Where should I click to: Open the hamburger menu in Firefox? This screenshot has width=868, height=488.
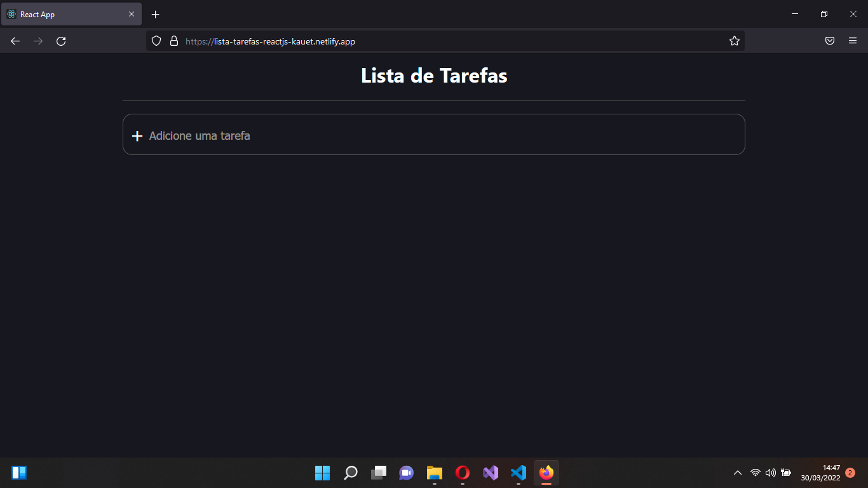coord(853,41)
